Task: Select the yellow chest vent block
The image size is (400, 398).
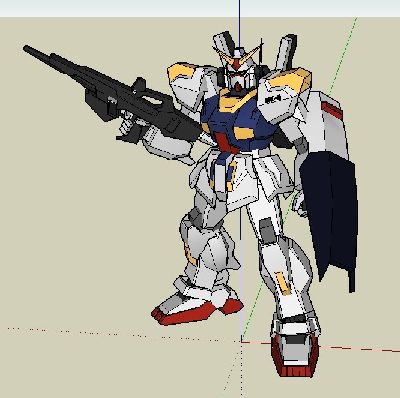Action: pos(244,133)
